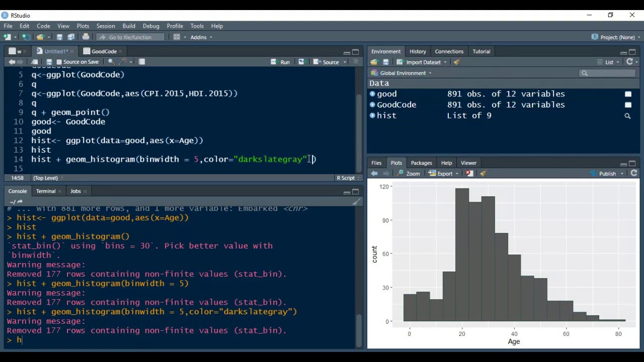This screenshot has height=362, width=644.
Task: Open the (Top Level) scope selector
Action: point(48,178)
